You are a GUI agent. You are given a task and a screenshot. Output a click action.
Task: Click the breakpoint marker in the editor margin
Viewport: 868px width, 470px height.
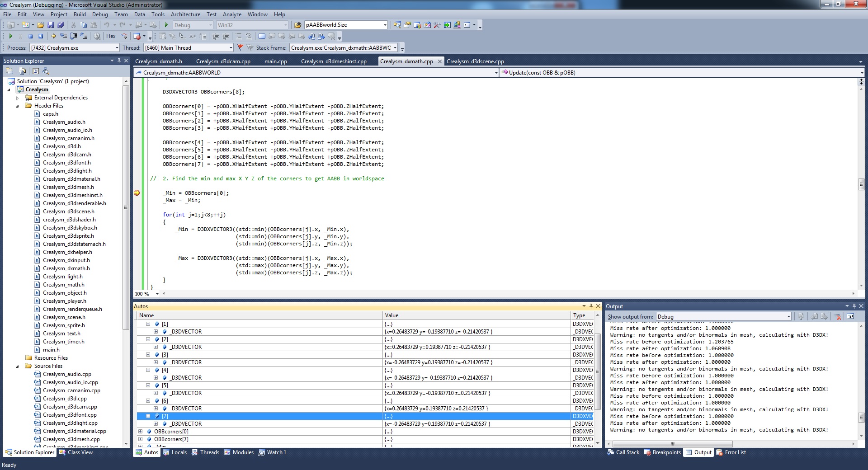click(x=137, y=193)
